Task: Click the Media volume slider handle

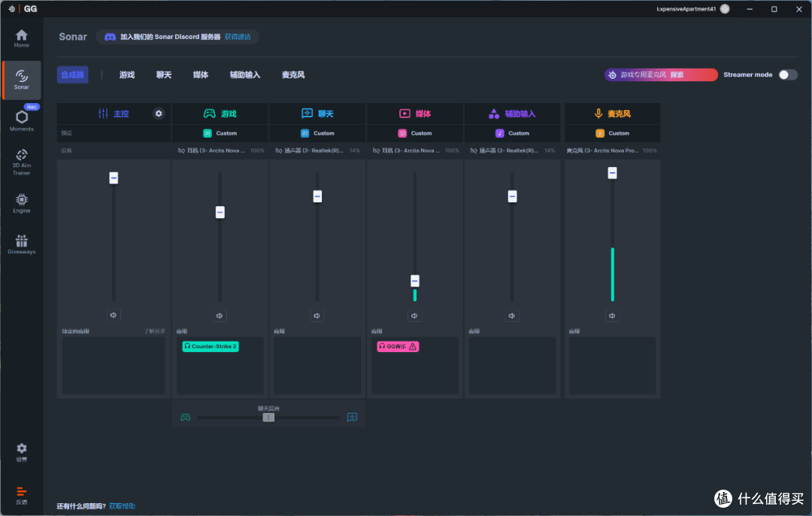Action: 415,281
